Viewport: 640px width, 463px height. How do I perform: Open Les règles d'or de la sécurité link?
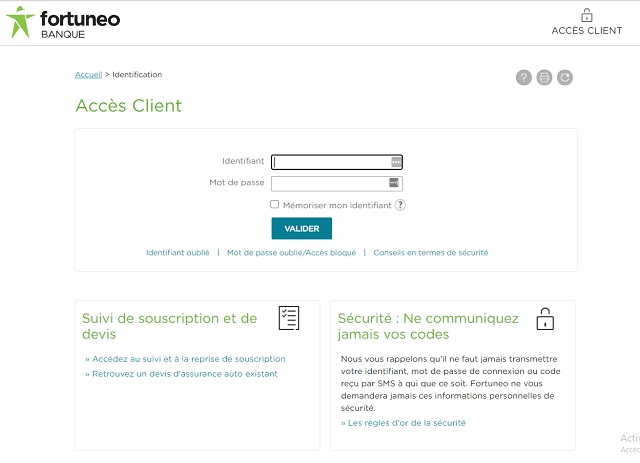407,423
